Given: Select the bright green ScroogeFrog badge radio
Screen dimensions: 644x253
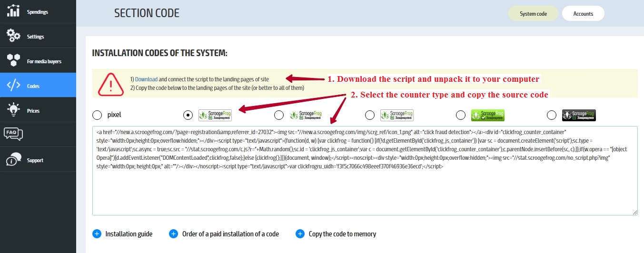Looking at the screenshot, I should pyautogui.click(x=461, y=115).
